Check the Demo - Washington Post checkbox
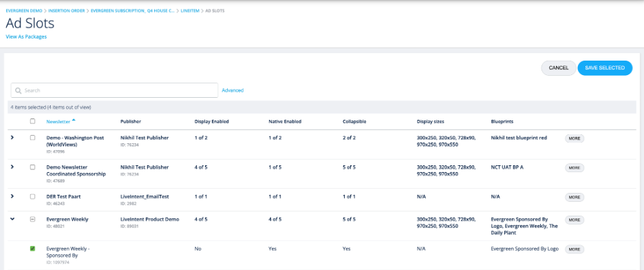 32,138
